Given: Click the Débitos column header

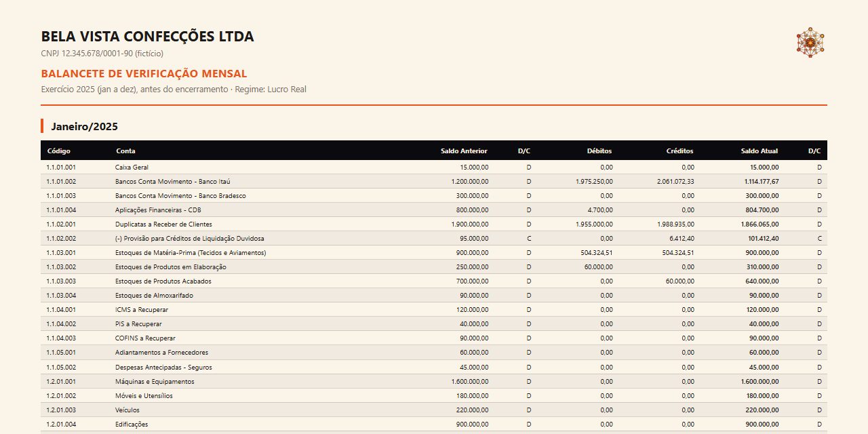Looking at the screenshot, I should pos(599,151).
